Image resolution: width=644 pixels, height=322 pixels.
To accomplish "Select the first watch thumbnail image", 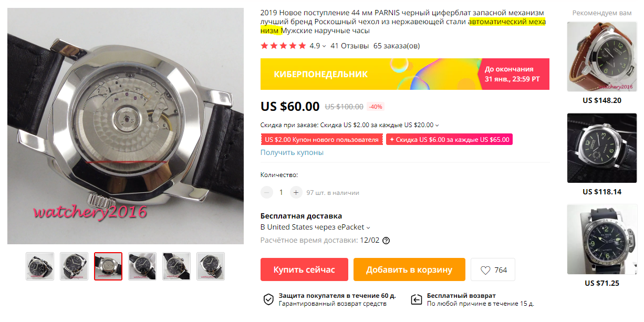I will (x=40, y=266).
